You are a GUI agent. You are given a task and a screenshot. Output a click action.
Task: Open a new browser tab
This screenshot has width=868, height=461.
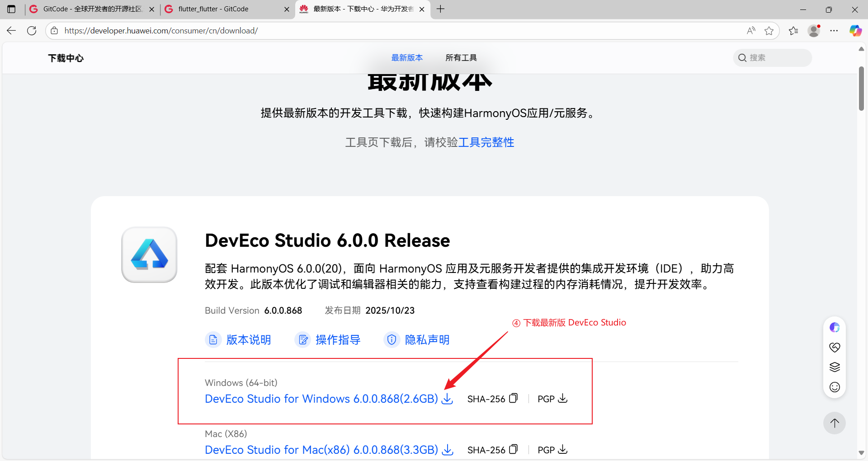[x=441, y=9]
